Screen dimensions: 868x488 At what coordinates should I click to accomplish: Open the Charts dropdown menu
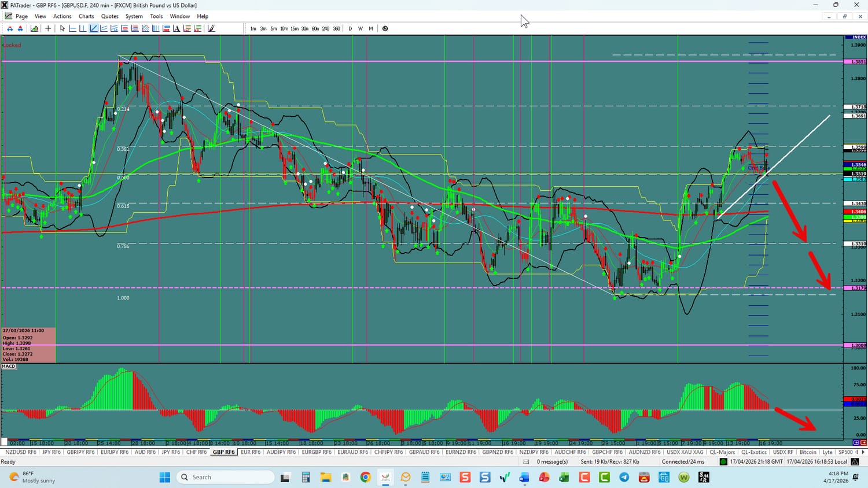tap(86, 16)
